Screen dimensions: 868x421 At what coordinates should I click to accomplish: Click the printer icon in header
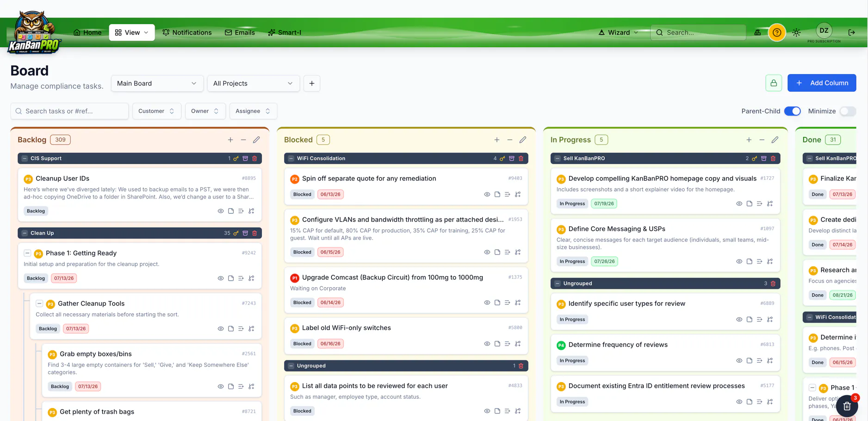757,32
